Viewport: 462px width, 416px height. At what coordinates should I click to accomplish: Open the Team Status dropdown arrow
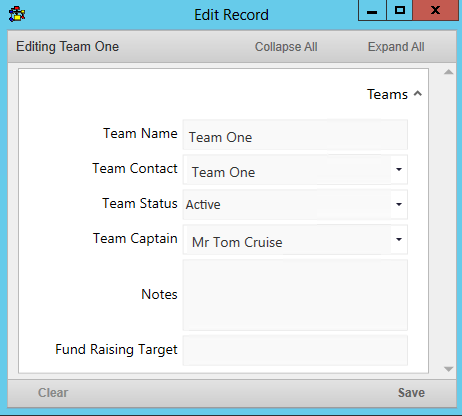click(x=399, y=204)
